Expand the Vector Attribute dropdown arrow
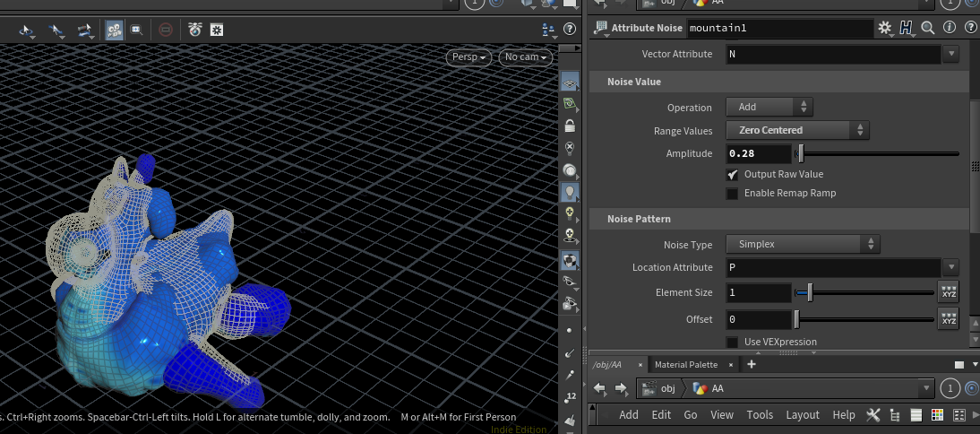Image resolution: width=980 pixels, height=434 pixels. [950, 54]
